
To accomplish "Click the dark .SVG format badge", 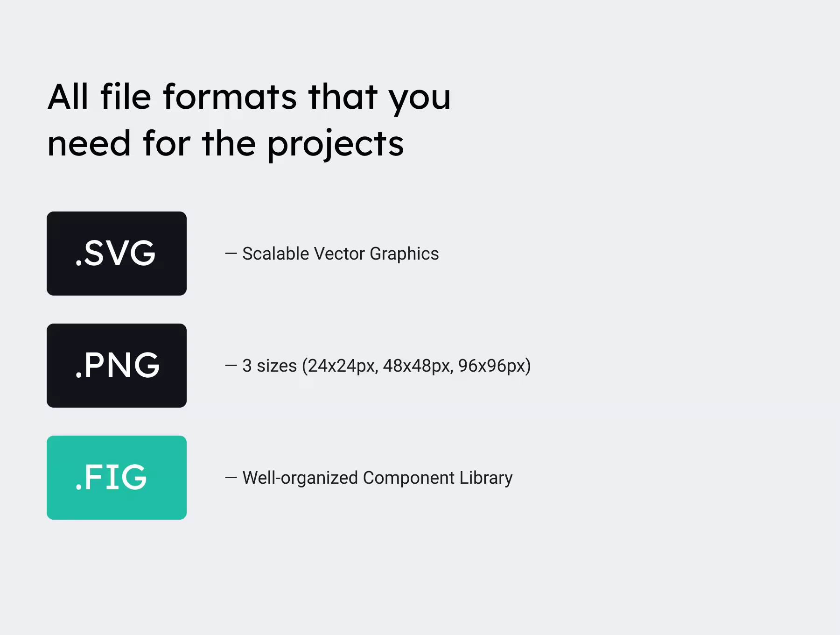I will tap(117, 254).
